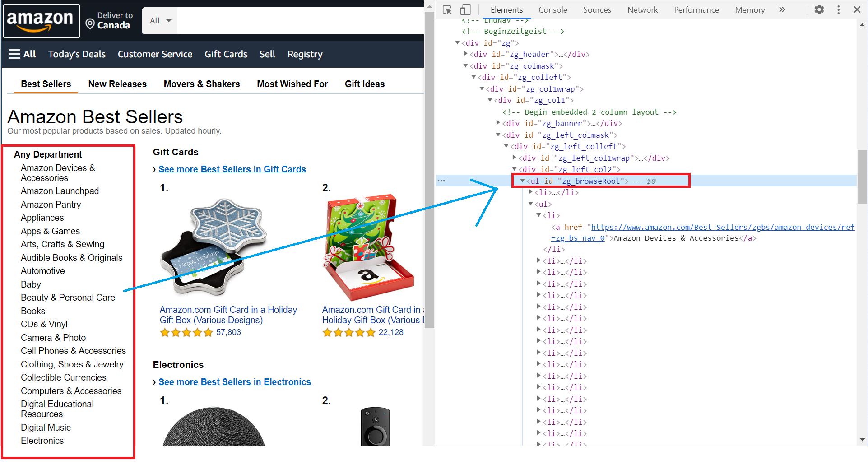Open the Beauty & Personal Care department

68,298
